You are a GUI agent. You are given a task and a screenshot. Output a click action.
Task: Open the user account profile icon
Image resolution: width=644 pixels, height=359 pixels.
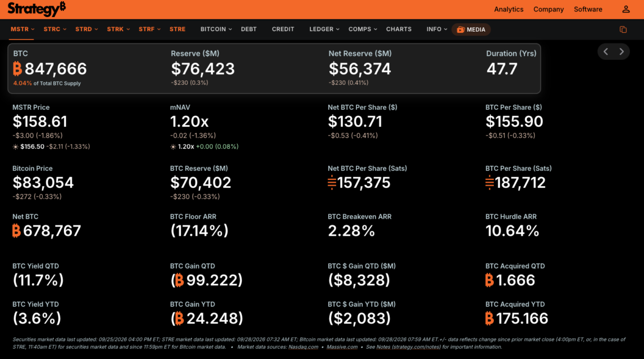pos(625,9)
